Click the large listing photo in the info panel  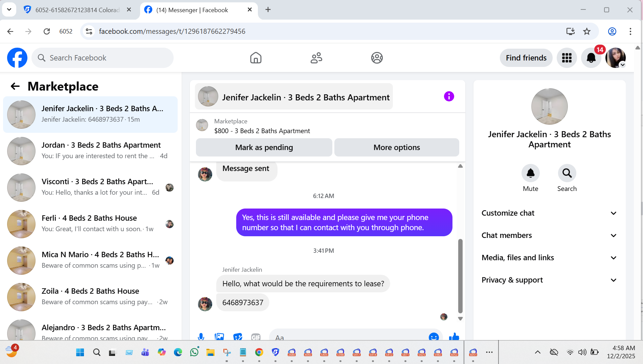click(x=550, y=106)
